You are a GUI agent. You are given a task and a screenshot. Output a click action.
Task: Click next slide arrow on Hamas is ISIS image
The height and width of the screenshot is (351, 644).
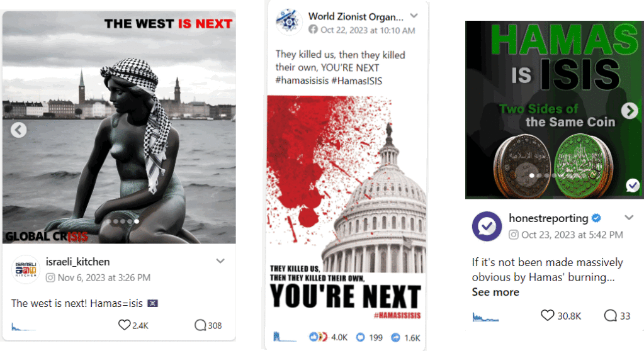[630, 111]
